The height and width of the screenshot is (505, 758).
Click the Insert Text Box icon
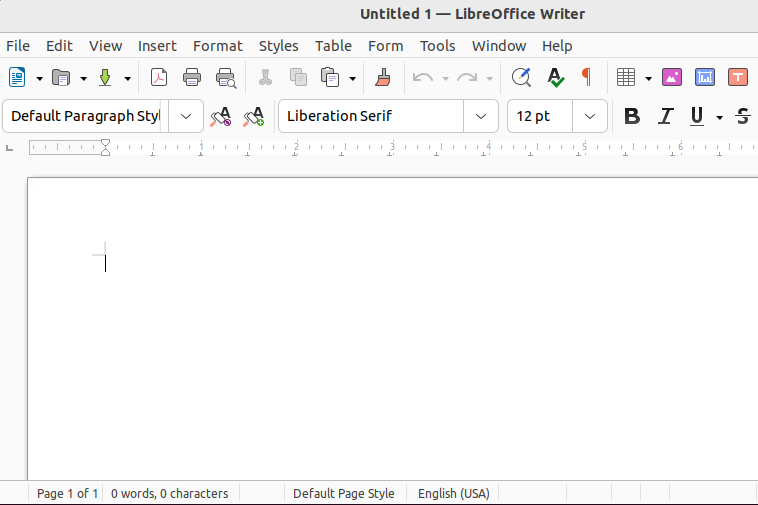(x=738, y=77)
